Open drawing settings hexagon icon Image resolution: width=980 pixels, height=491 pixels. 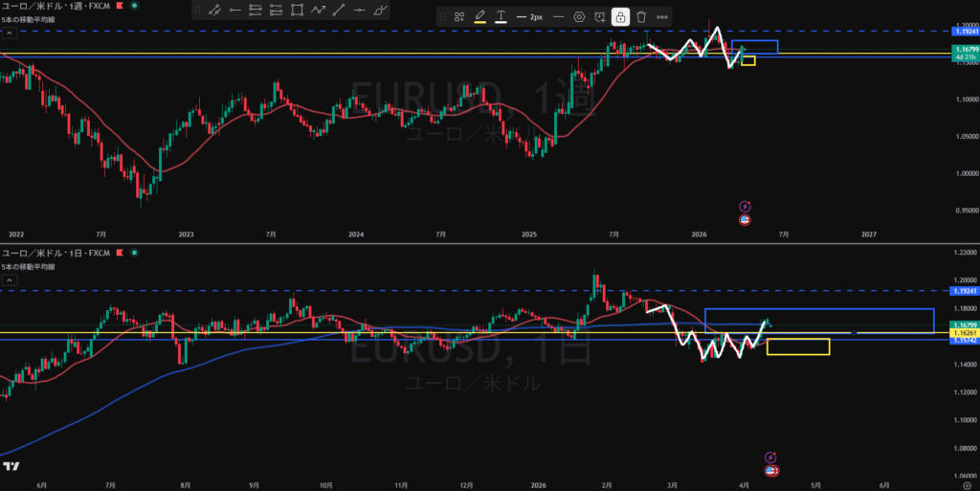click(579, 17)
